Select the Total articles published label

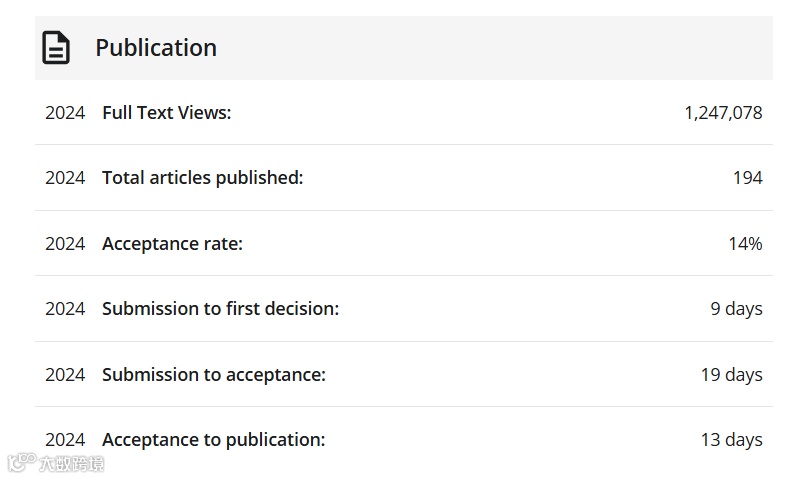[202, 178]
